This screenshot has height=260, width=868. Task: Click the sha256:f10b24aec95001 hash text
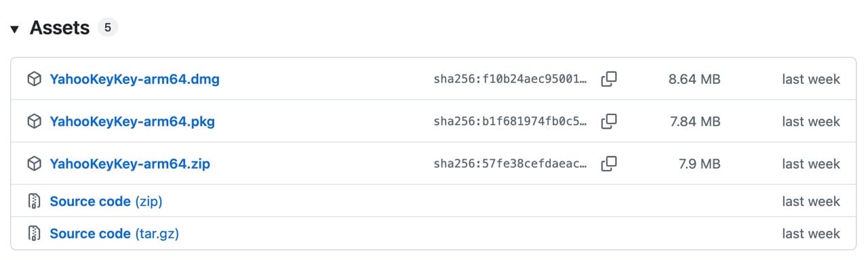point(511,79)
